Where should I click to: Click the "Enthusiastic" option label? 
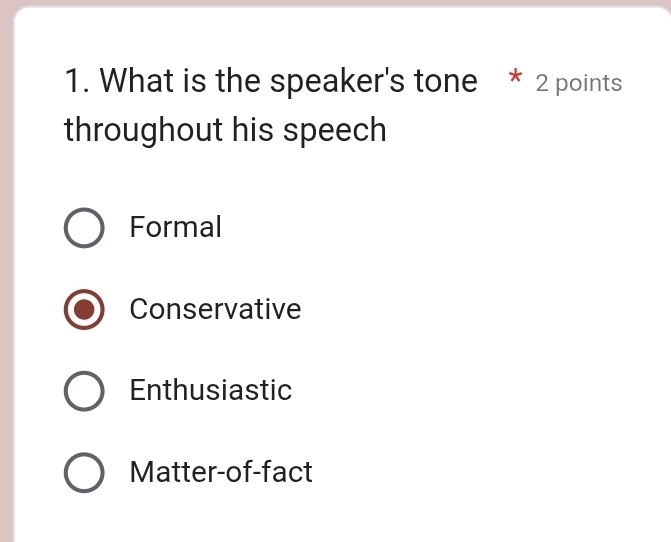coord(211,391)
